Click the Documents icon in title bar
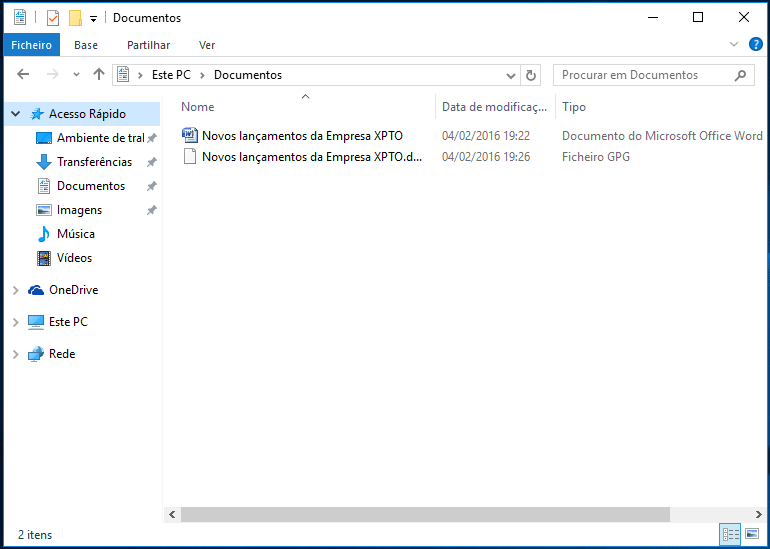The height and width of the screenshot is (549, 770). (x=20, y=18)
